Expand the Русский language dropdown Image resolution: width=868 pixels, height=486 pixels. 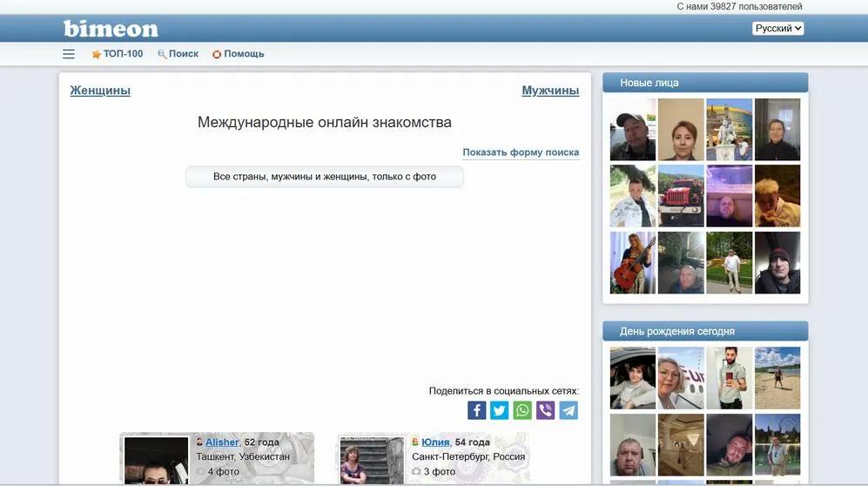click(777, 29)
